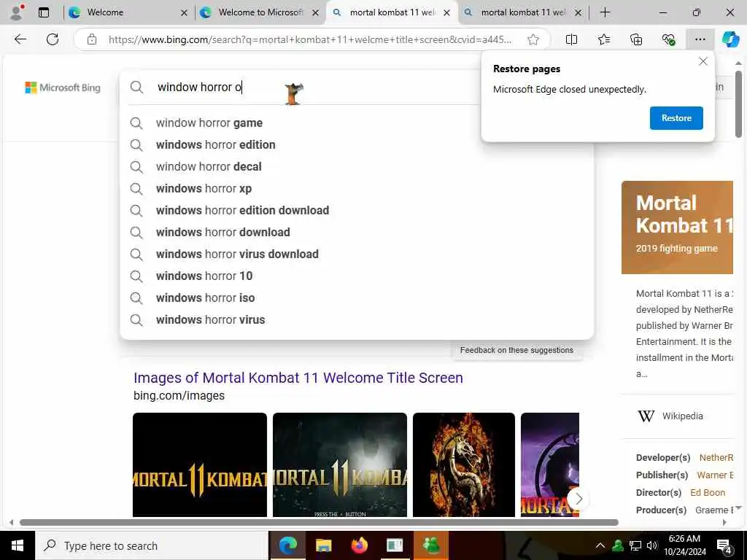
Task: Click the Microsoft Bing logo
Action: pyautogui.click(x=63, y=87)
